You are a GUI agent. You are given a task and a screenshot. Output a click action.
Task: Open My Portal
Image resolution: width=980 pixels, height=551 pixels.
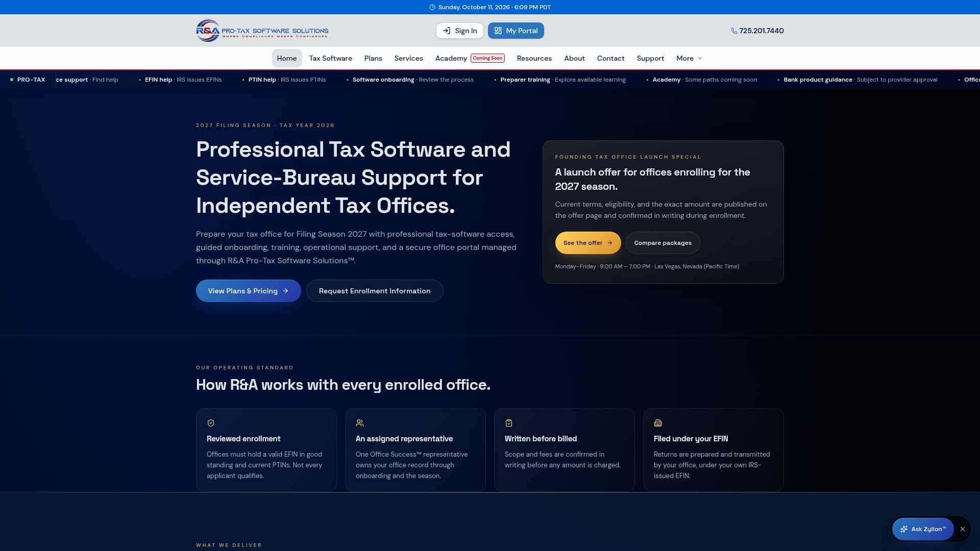coord(516,31)
